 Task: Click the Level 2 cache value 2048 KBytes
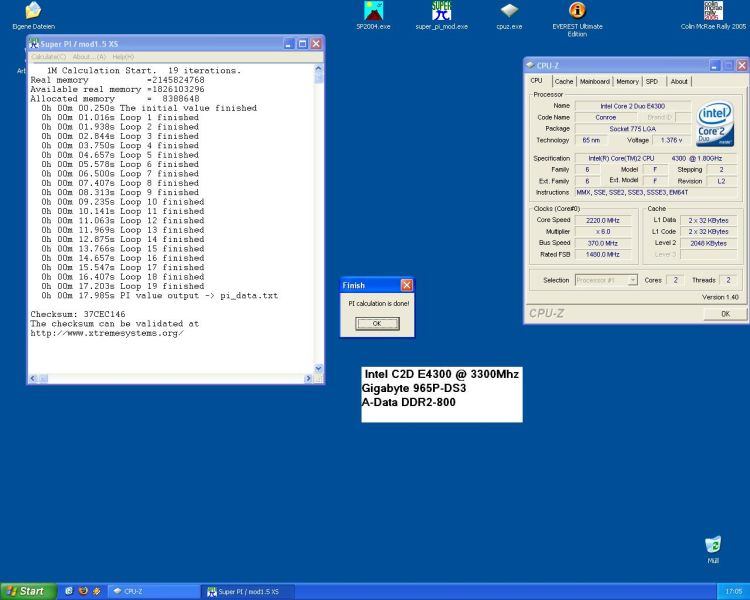708,243
